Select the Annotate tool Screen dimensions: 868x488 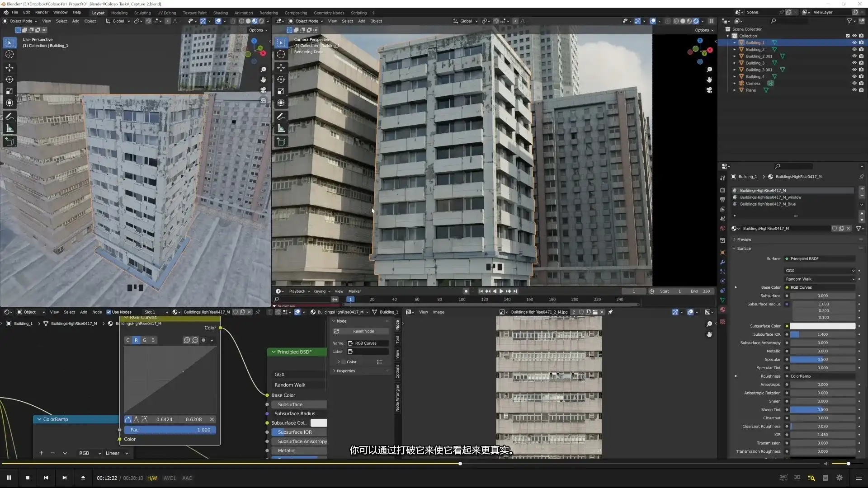click(x=9, y=117)
